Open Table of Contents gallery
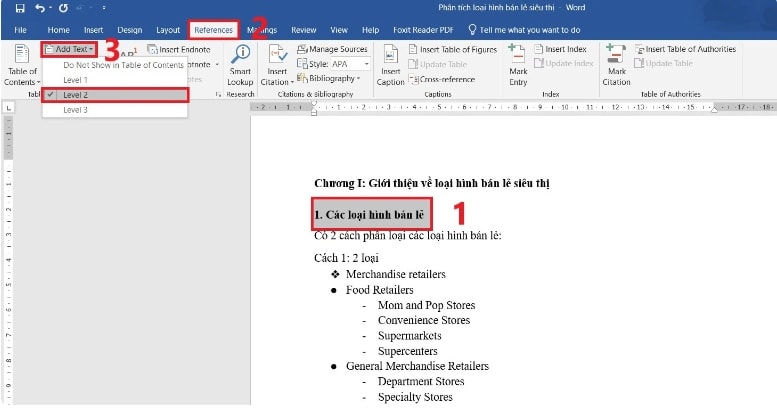Screen dimensions: 777x408 [22, 65]
